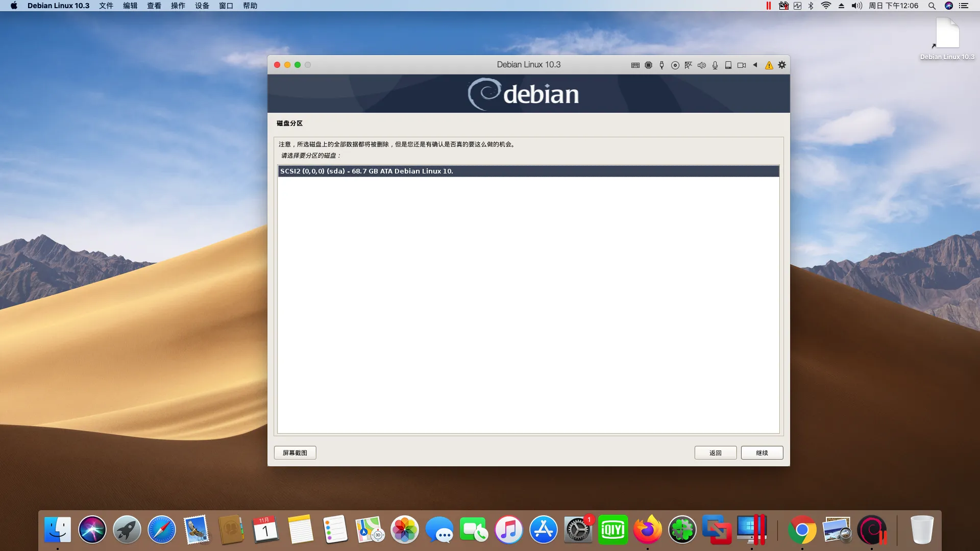
Task: Open Google Chrome from the Dock
Action: (802, 531)
